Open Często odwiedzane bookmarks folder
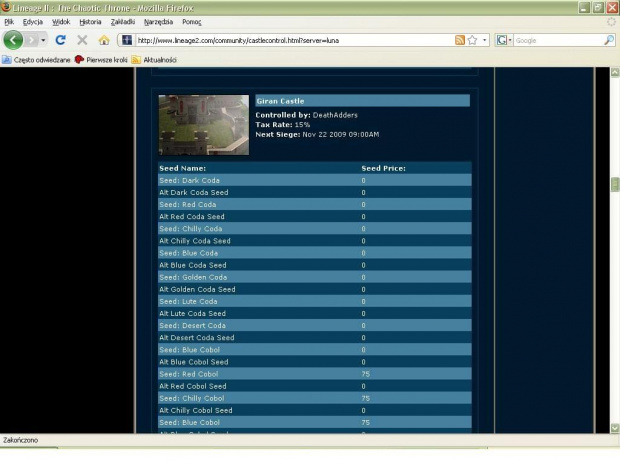 coord(36,60)
